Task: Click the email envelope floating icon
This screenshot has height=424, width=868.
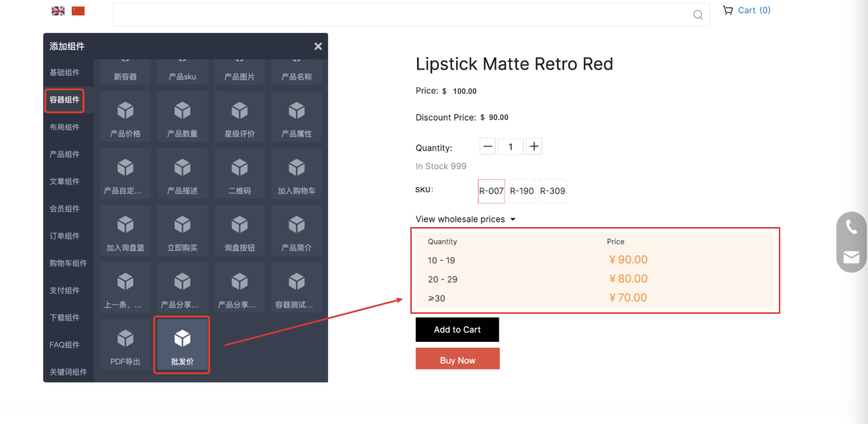Action: tap(851, 257)
